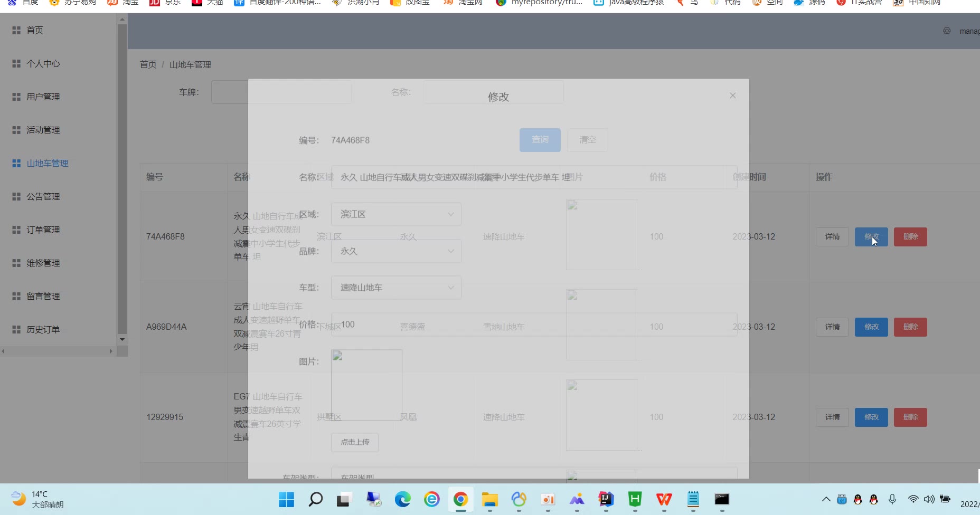Open taskbar Search magnifier
The width and height of the screenshot is (980, 515).
(315, 499)
